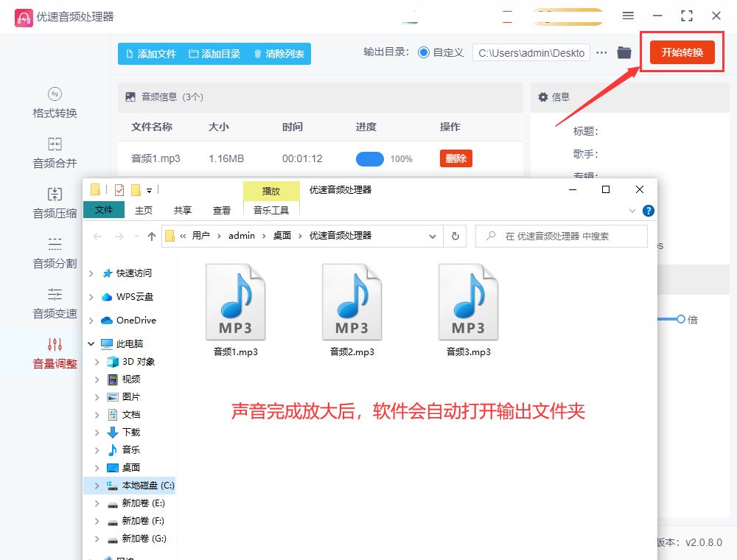Select 音频2.mp3 file in Explorer
Image resolution: width=737 pixels, height=560 pixels.
pos(352,310)
